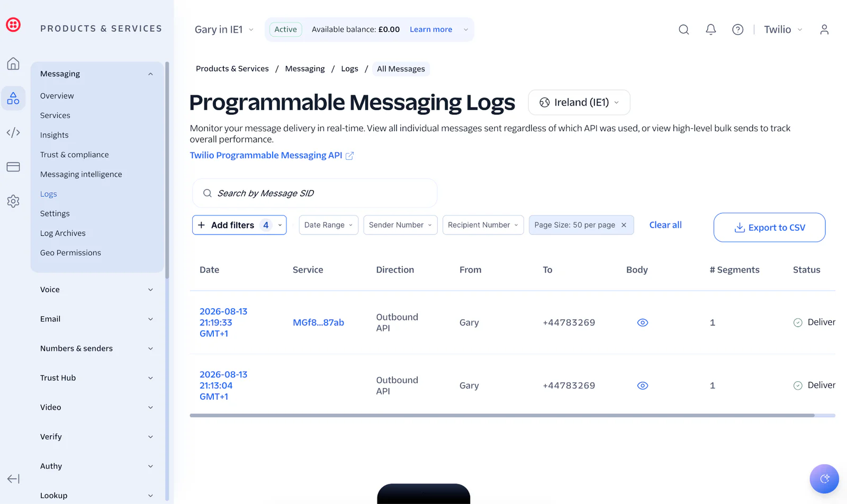This screenshot has height=504, width=847.
Task: Click Learn more link
Action: coord(431,30)
